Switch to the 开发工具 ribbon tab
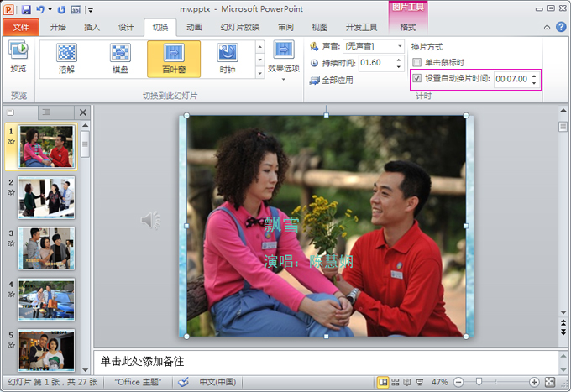Image resolution: width=571 pixels, height=392 pixels. tap(361, 28)
